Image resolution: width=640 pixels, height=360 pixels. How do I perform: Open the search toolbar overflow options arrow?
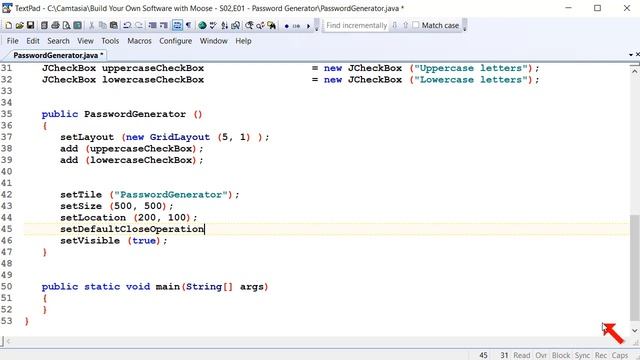tap(464, 25)
